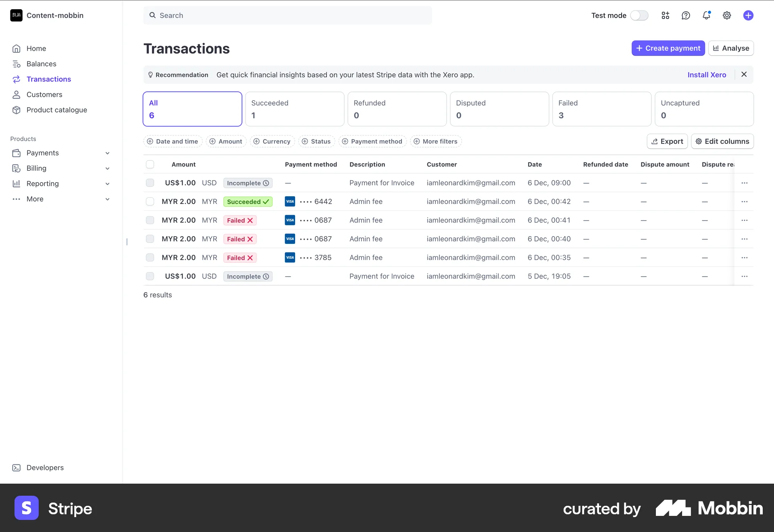Enable Test mode toggle
The image size is (774, 532).
639,15
